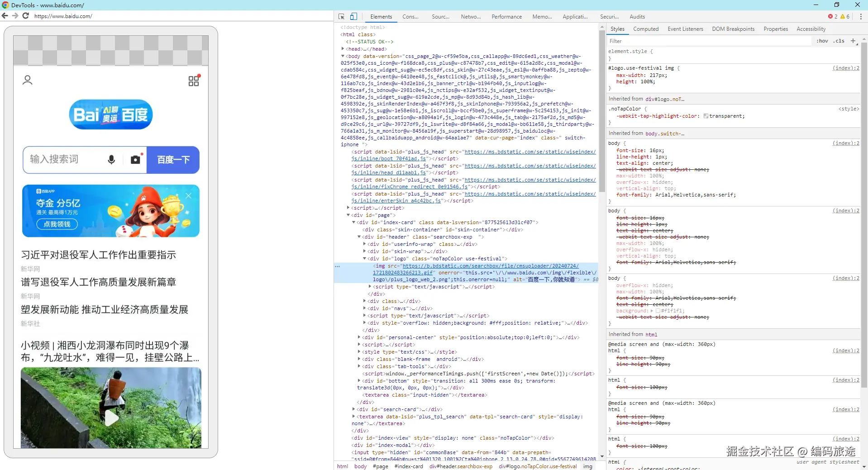This screenshot has width=868, height=470.
Task: Open the Console tab
Action: point(410,17)
